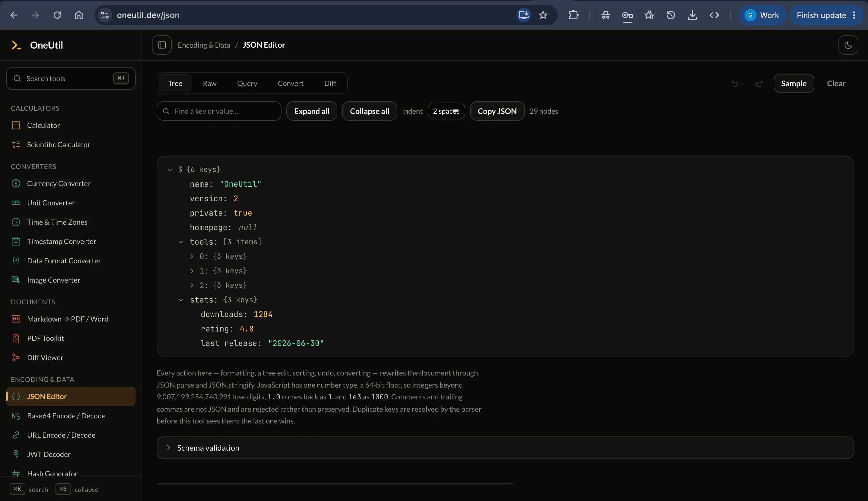The image size is (868, 501).
Task: Open the Scientific Calculator tool
Action: click(x=71, y=144)
